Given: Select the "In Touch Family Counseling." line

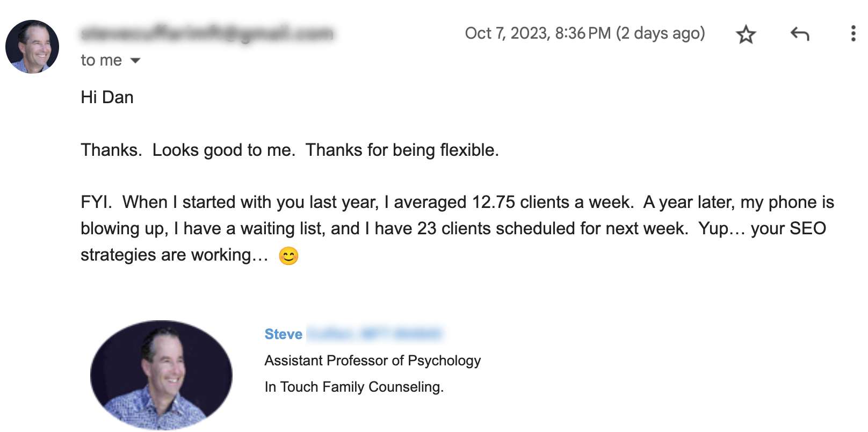Looking at the screenshot, I should tap(354, 387).
